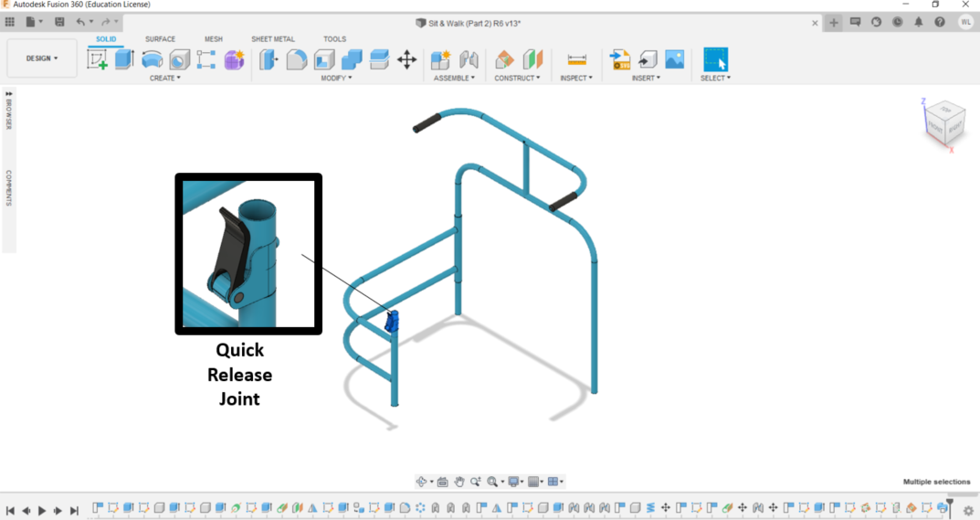This screenshot has width=980, height=520.
Task: Expand the COMMENTS panel
Action: (9, 187)
